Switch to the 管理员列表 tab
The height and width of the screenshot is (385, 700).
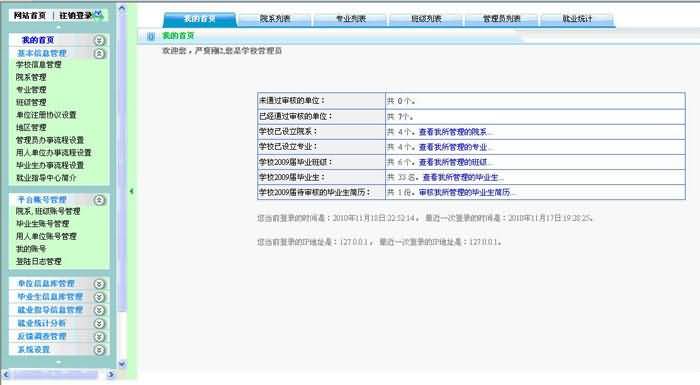pyautogui.click(x=502, y=19)
